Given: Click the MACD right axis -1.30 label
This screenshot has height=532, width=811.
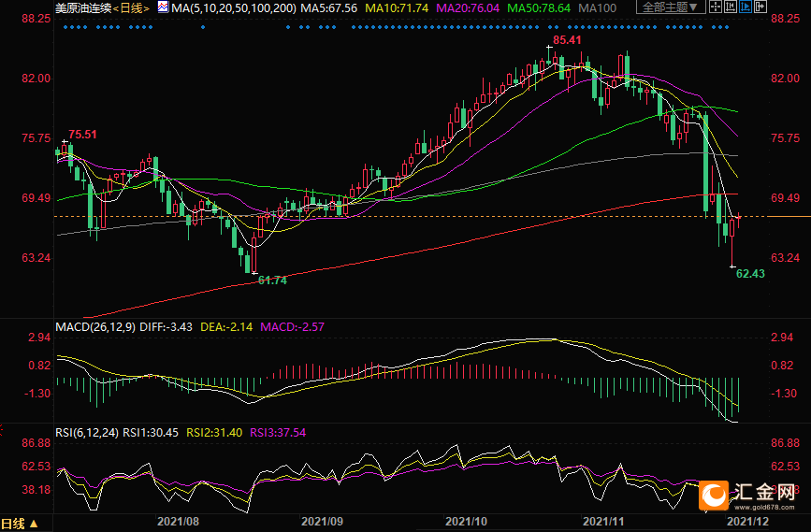Looking at the screenshot, I should (x=784, y=394).
